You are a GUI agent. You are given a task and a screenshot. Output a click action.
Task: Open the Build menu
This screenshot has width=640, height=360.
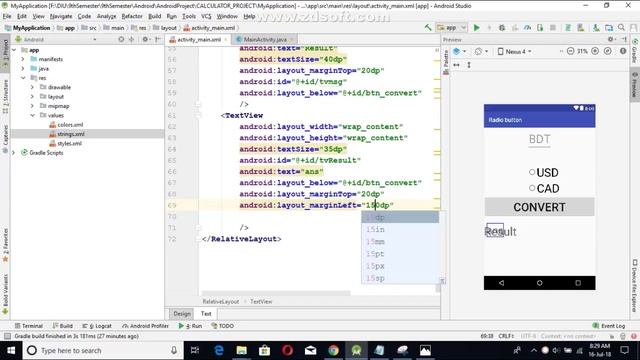(154, 16)
